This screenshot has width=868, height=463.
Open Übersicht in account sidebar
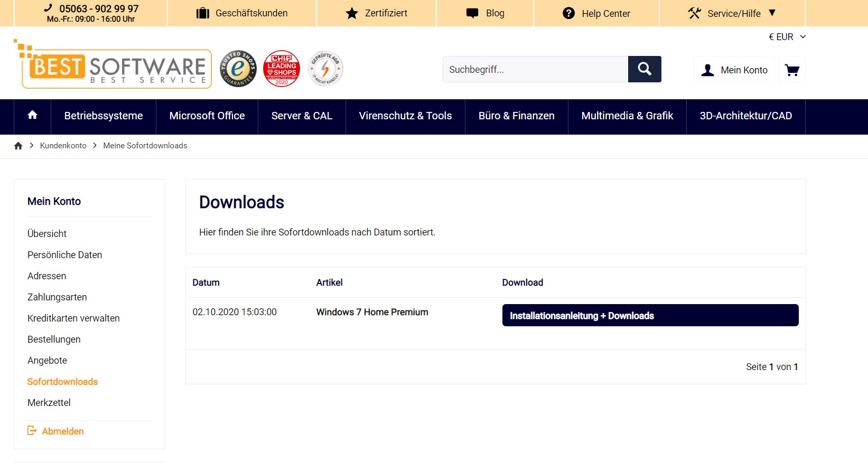47,233
